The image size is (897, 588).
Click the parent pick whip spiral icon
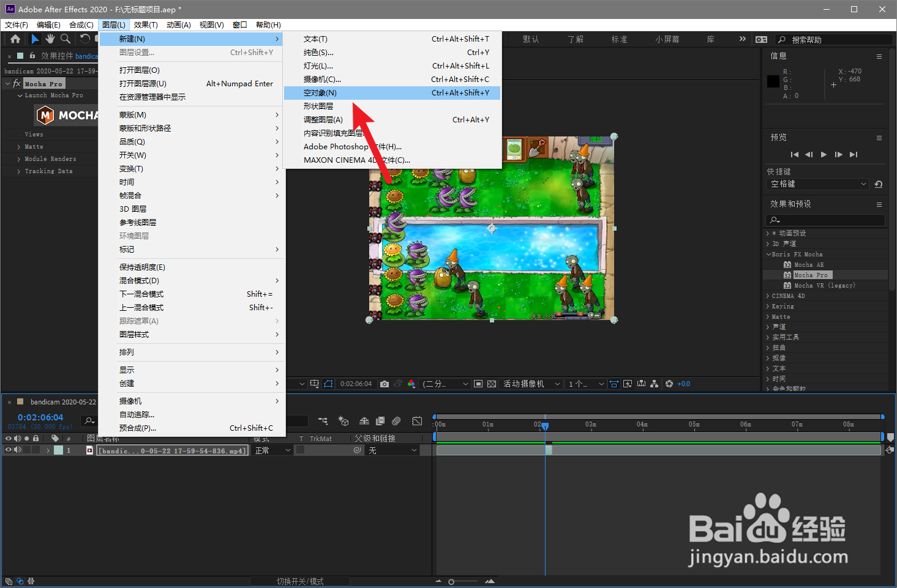tap(358, 450)
